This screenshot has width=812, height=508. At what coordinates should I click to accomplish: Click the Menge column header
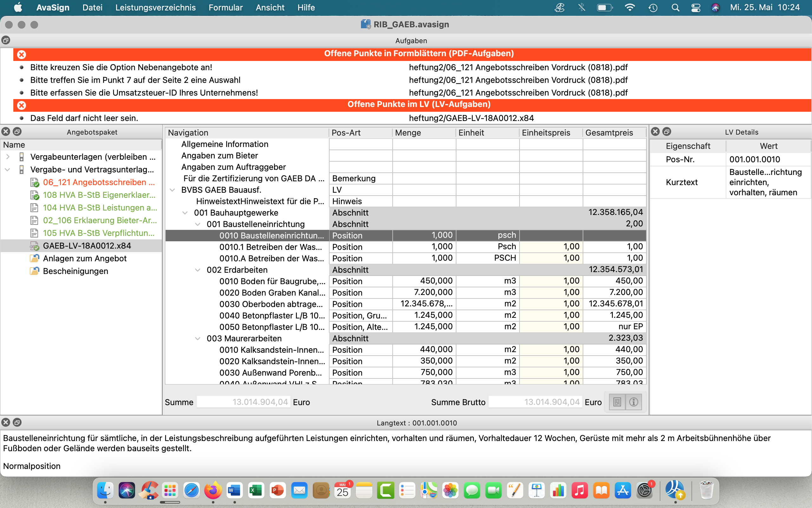tap(424, 132)
